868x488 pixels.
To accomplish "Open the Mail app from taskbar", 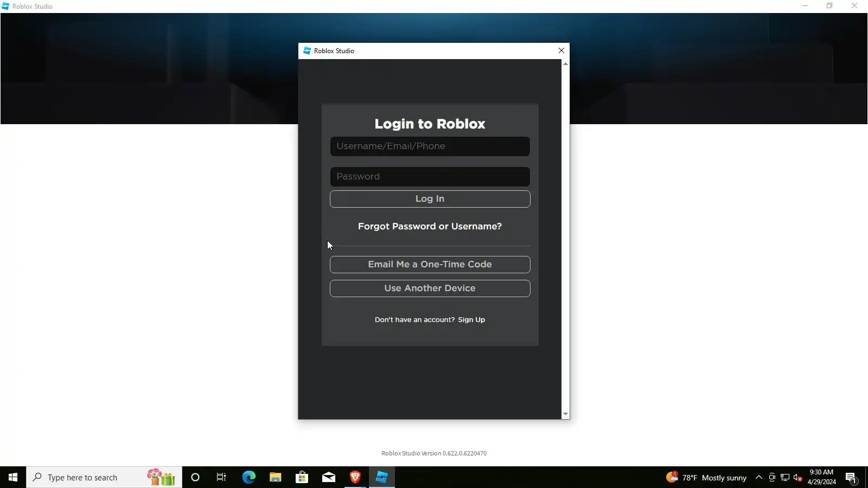I will pos(329,477).
